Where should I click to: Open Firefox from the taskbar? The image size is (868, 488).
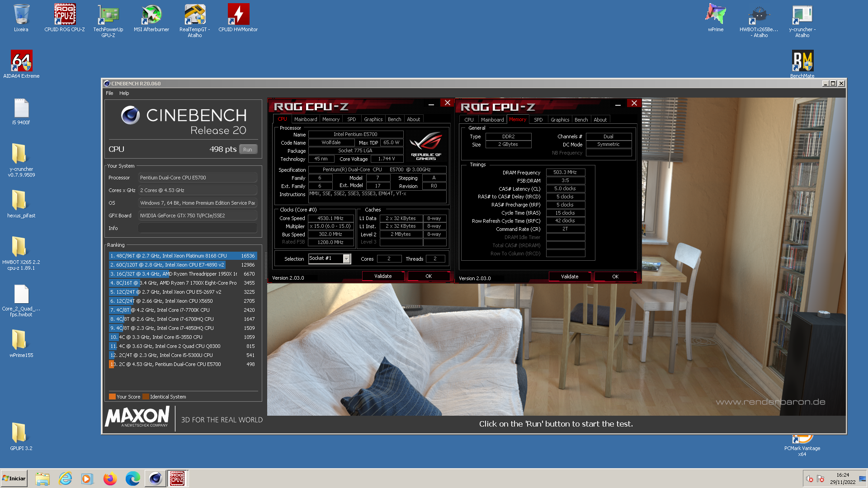point(110,479)
